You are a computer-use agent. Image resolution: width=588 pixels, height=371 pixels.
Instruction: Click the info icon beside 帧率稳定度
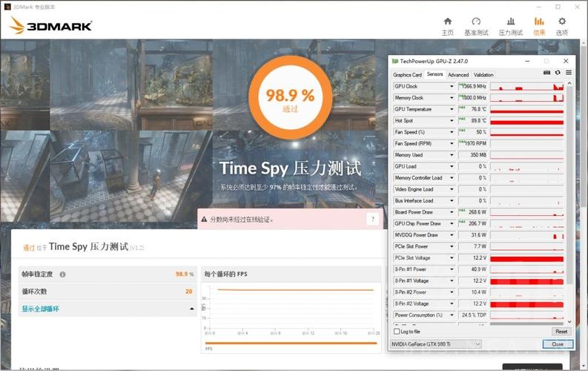coord(62,275)
